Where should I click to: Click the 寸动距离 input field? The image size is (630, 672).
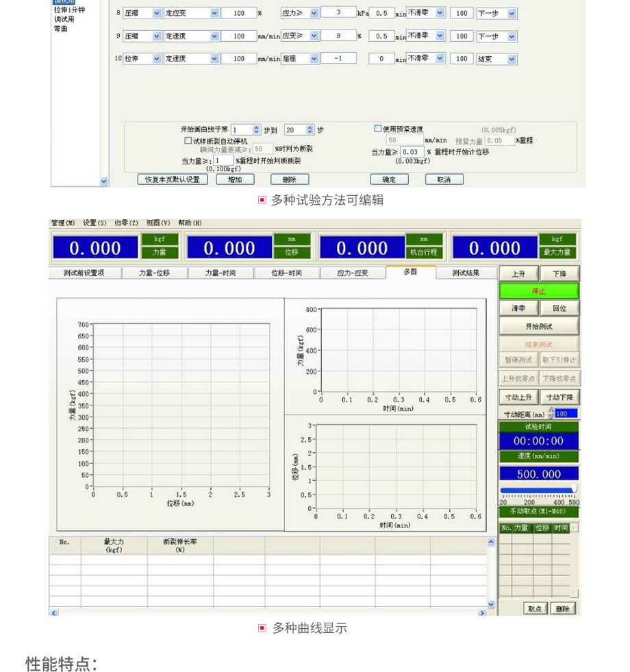(x=566, y=414)
